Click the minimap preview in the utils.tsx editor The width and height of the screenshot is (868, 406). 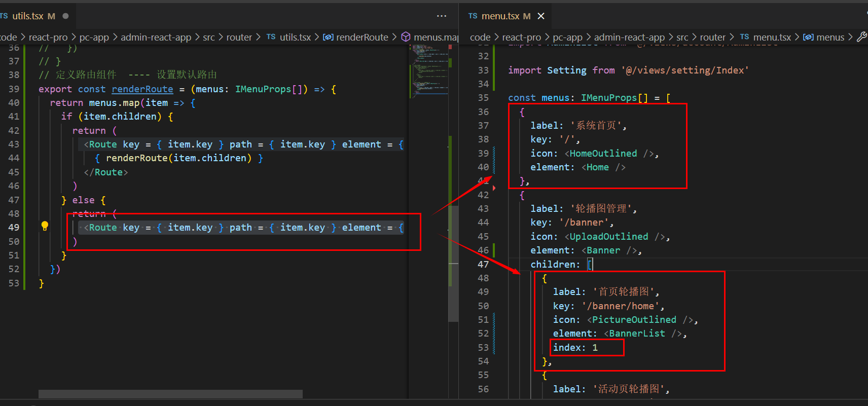(429, 71)
